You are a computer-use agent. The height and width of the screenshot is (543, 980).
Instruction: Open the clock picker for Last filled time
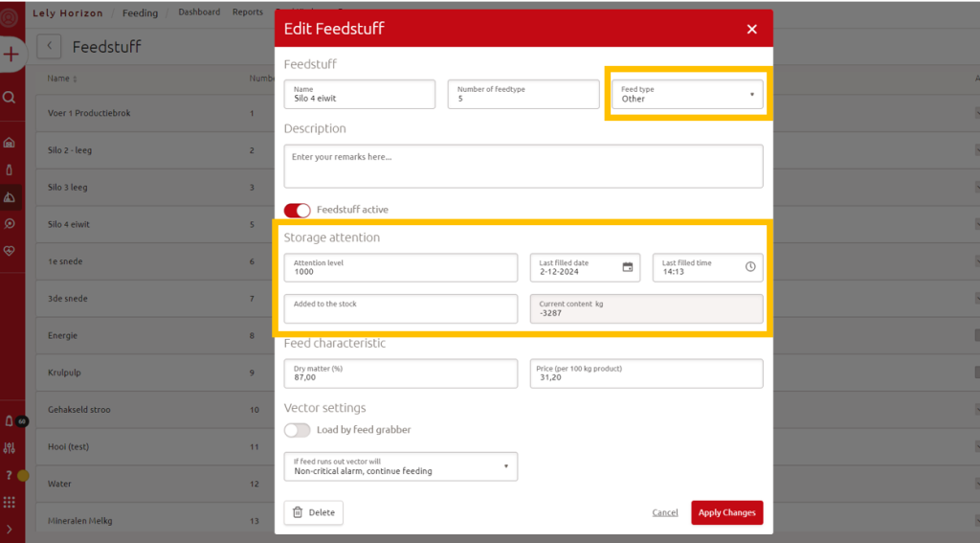click(750, 267)
